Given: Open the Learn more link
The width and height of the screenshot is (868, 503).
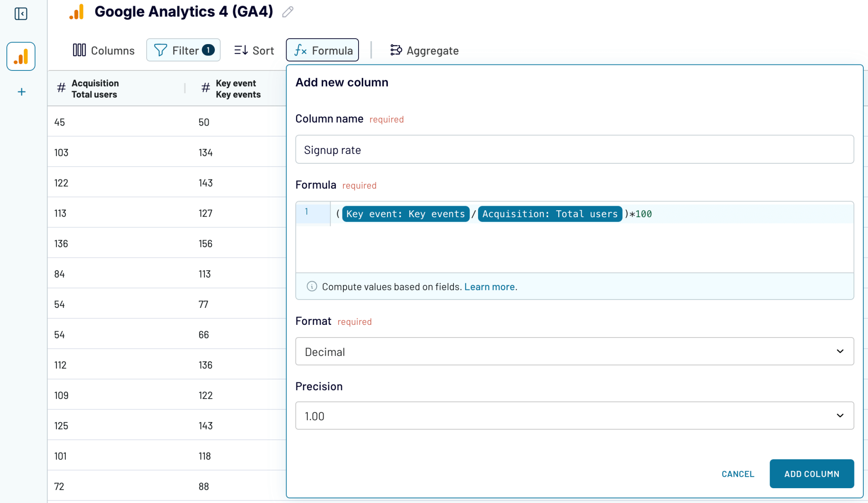Looking at the screenshot, I should [x=489, y=287].
